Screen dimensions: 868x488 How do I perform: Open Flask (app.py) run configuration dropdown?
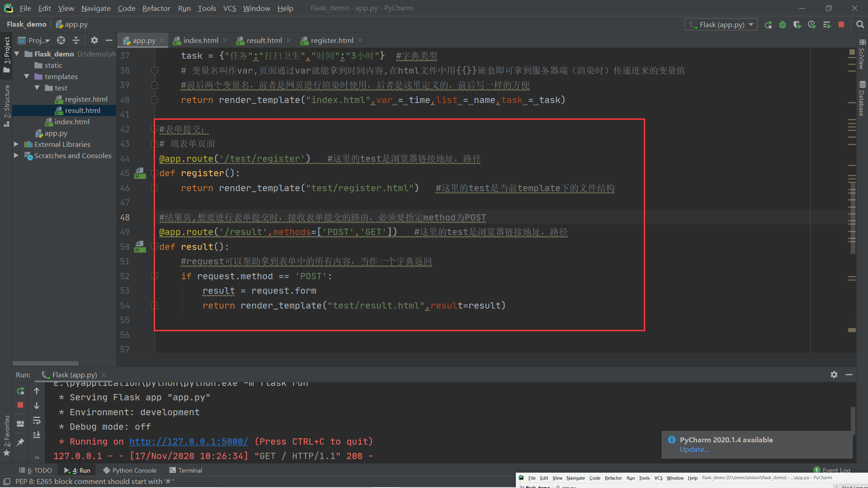click(721, 25)
